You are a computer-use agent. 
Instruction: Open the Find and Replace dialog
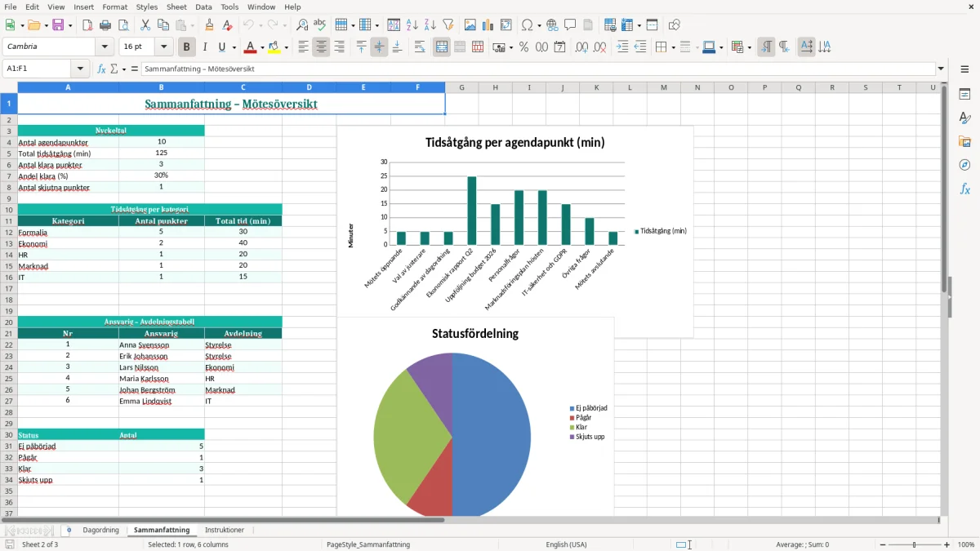[x=302, y=25]
